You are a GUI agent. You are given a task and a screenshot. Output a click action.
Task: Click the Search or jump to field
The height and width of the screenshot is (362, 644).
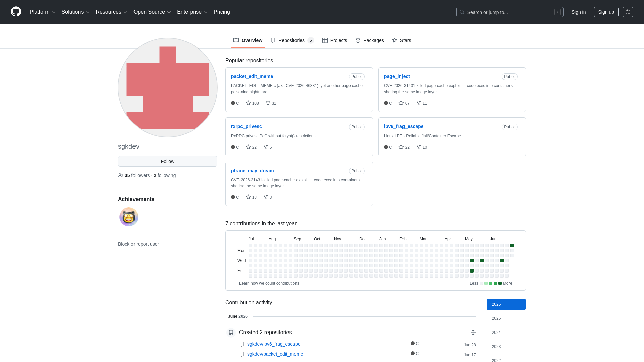[509, 12]
